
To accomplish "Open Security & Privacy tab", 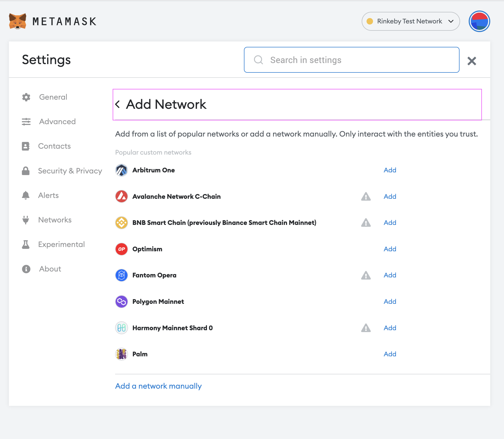I will pos(70,171).
